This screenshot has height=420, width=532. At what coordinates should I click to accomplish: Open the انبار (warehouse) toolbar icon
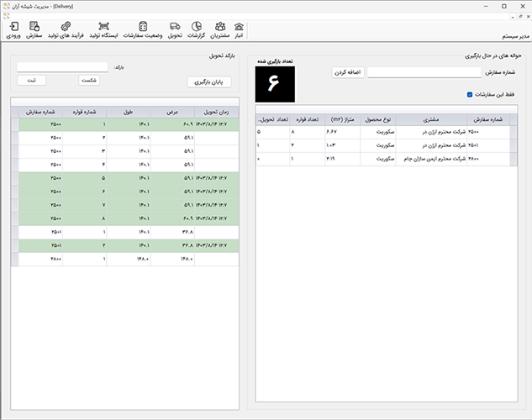pos(240,30)
